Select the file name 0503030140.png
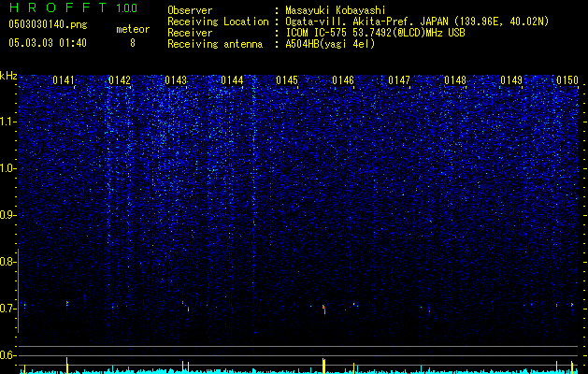The image size is (588, 374). (48, 24)
